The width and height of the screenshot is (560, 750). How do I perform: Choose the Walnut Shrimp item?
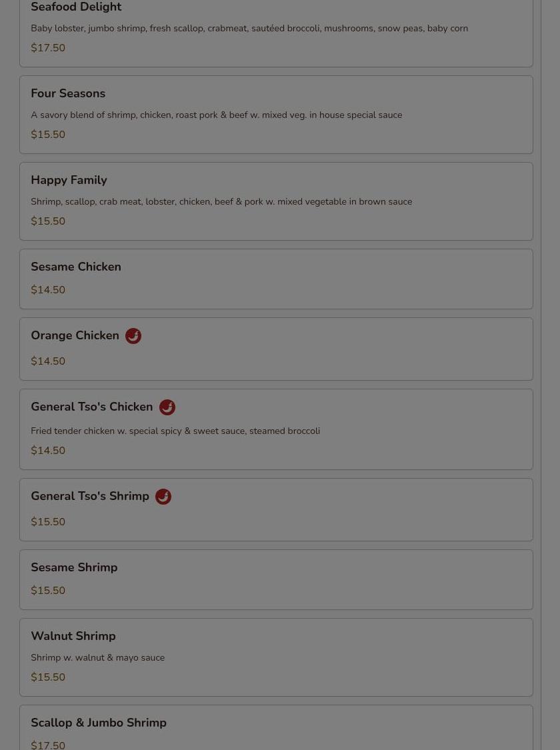pyautogui.click(x=73, y=637)
